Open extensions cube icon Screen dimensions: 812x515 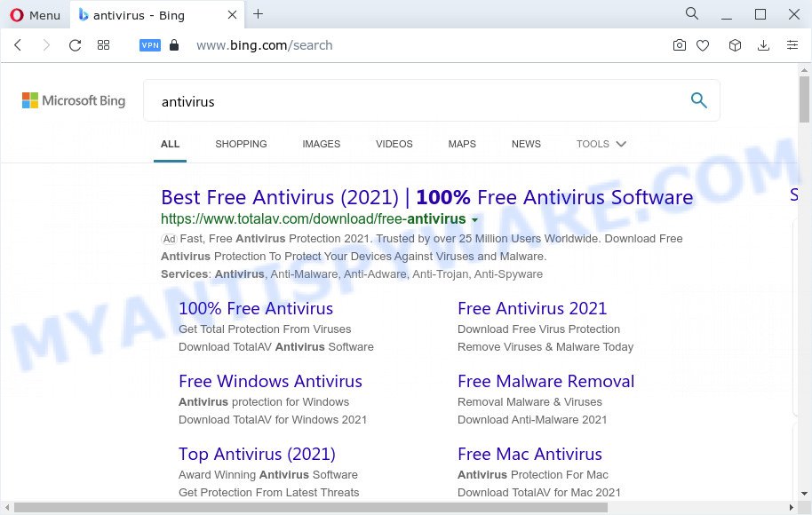pyautogui.click(x=735, y=45)
